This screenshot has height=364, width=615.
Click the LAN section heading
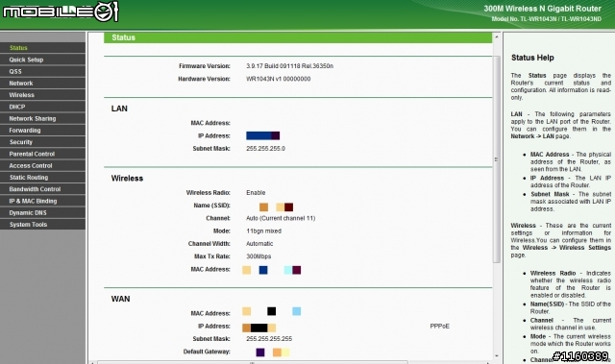click(x=119, y=109)
